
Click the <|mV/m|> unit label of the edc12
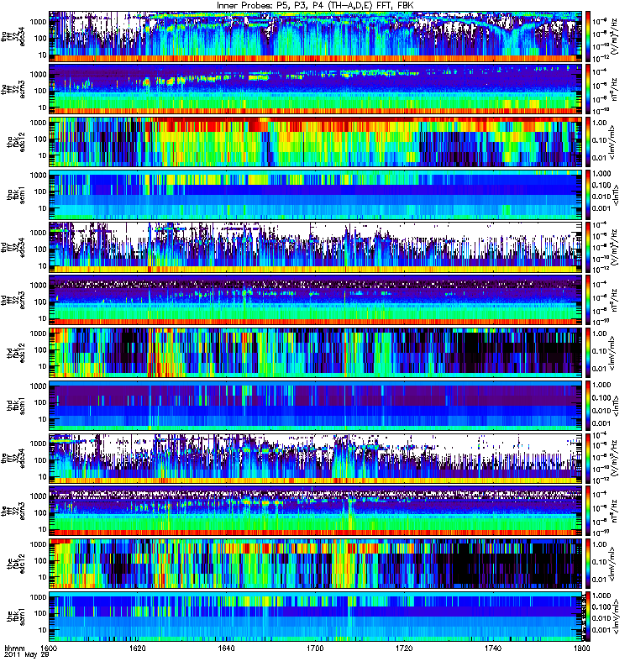point(612,564)
